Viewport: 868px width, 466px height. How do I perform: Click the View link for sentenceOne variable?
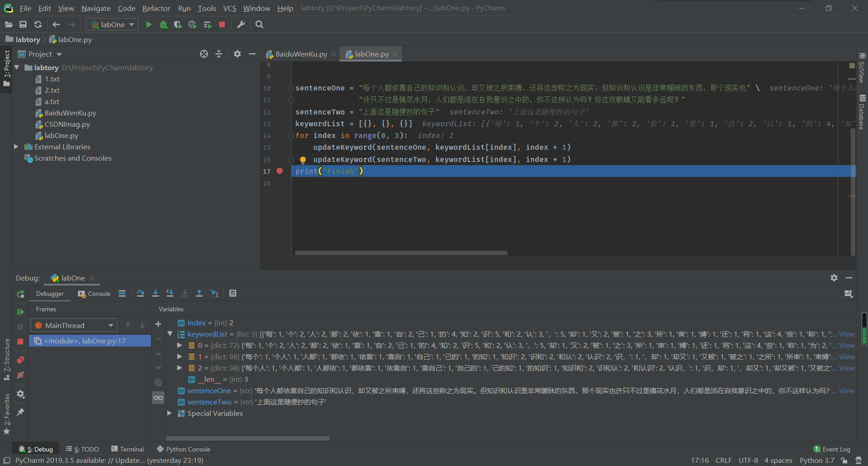click(847, 390)
